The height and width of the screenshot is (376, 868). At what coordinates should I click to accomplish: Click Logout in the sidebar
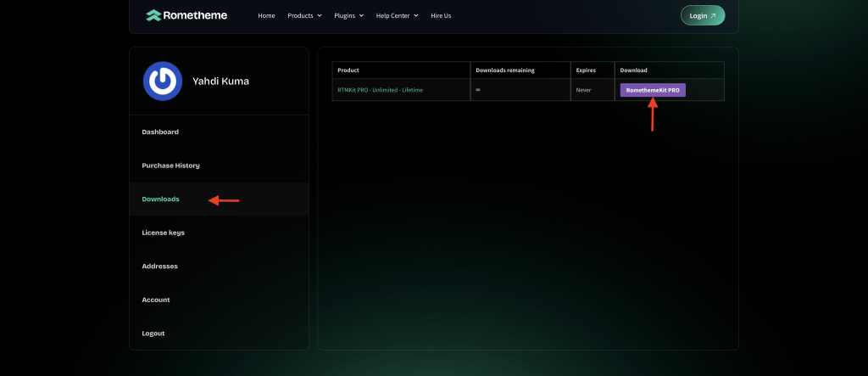click(x=153, y=334)
